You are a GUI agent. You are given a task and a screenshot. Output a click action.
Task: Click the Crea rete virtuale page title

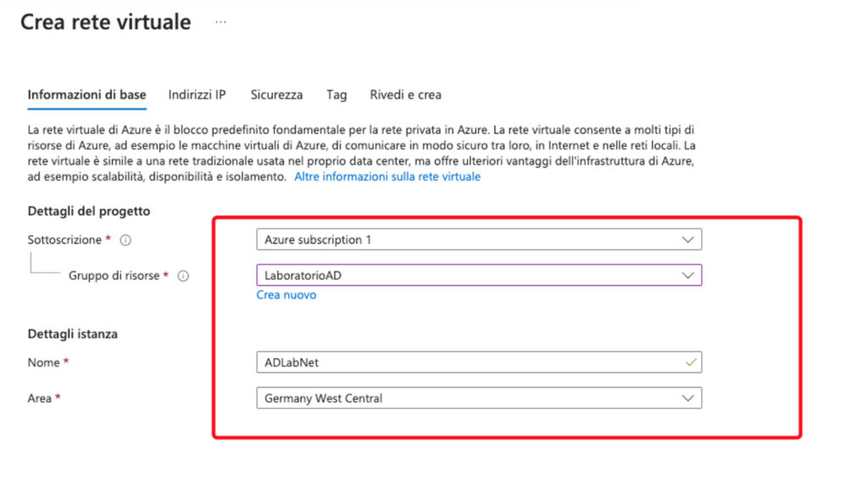(x=106, y=23)
